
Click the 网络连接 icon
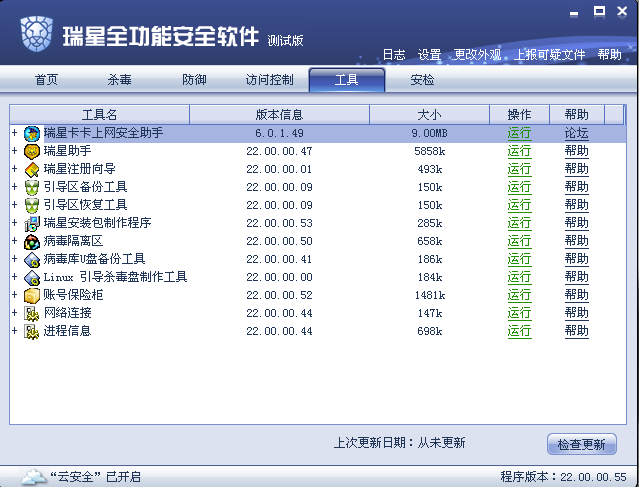pos(32,313)
